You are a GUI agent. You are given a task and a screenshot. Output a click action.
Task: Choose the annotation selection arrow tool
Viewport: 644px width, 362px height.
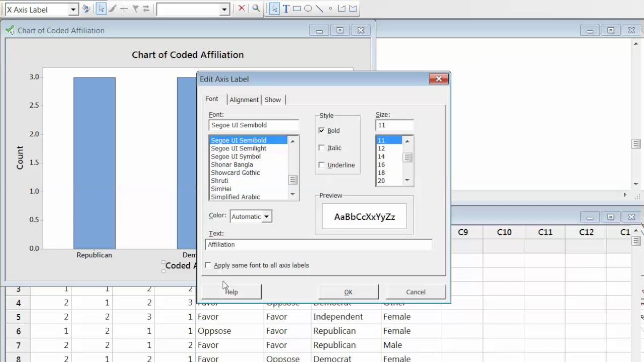point(274,9)
